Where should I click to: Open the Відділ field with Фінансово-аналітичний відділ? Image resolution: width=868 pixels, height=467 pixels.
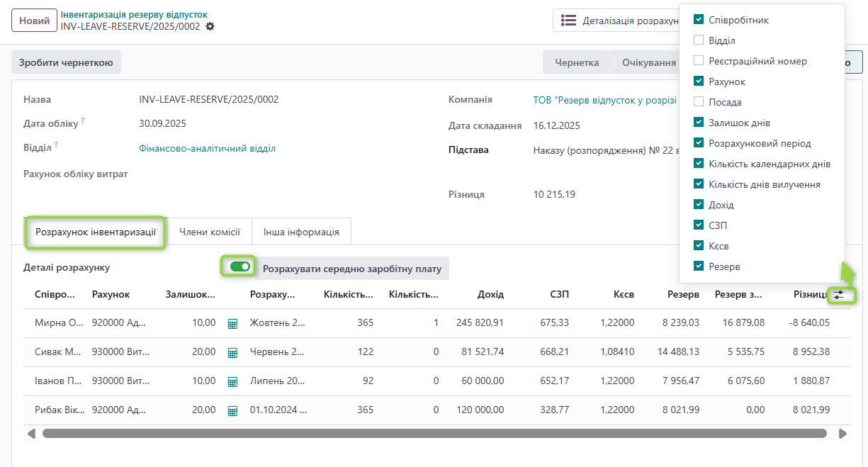207,149
